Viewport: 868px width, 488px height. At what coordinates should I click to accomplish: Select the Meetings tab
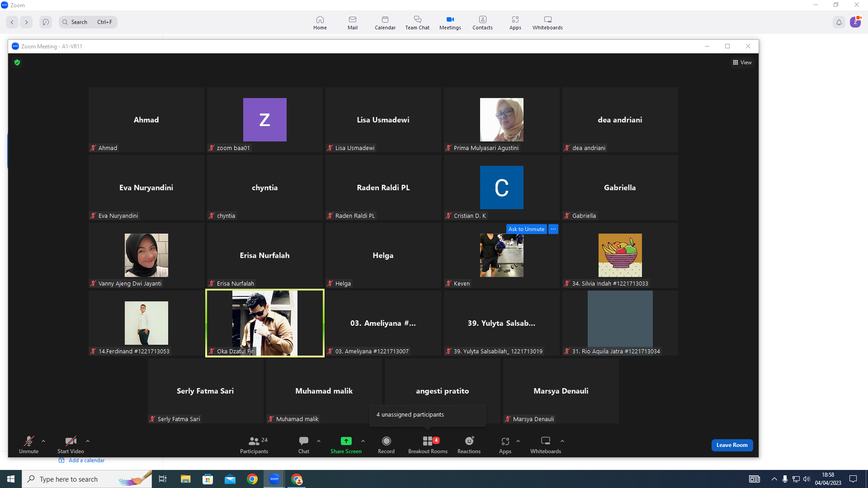point(450,23)
